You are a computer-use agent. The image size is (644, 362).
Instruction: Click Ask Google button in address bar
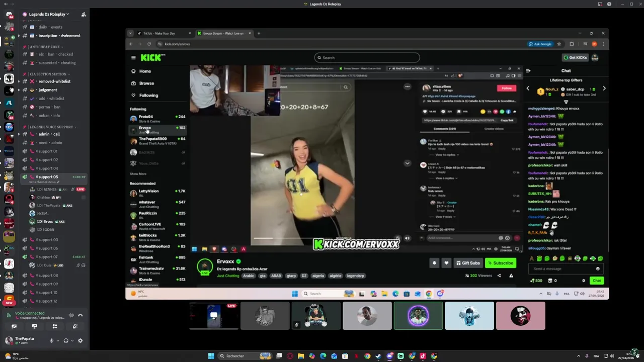tap(540, 44)
